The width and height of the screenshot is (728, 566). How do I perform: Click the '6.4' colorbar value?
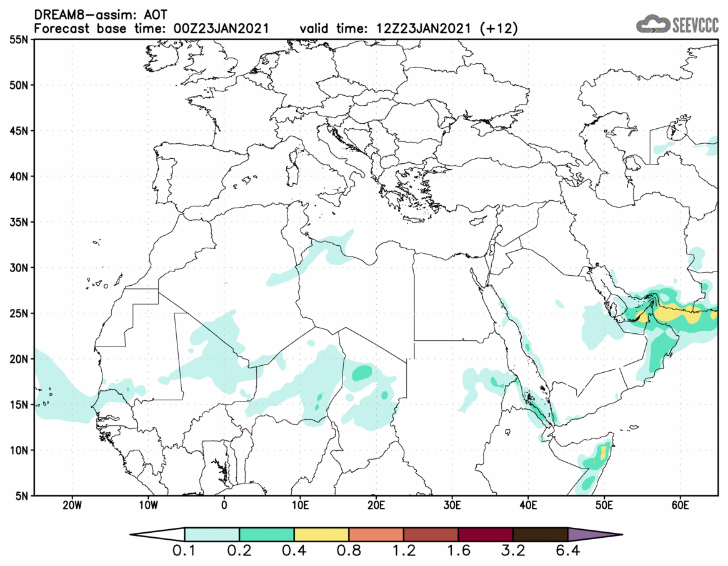tap(568, 552)
